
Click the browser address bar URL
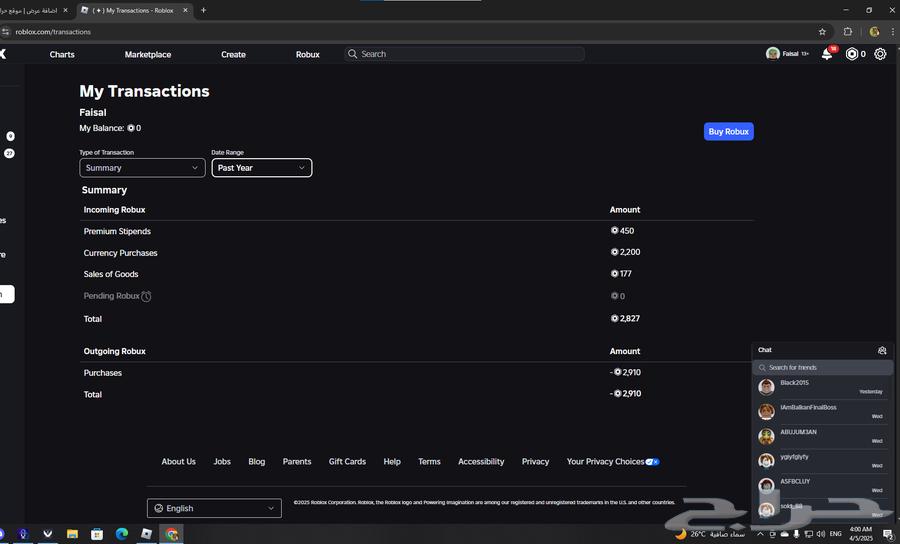[x=53, y=32]
